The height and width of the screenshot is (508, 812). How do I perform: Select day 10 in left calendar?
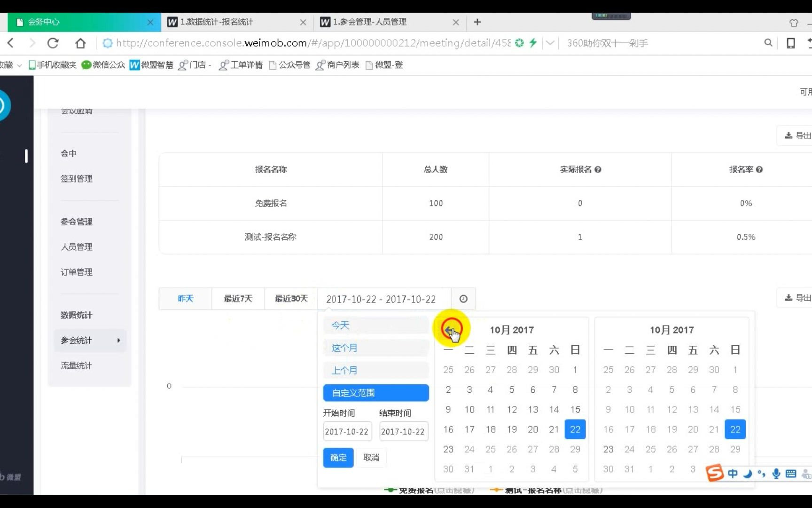[x=469, y=410]
